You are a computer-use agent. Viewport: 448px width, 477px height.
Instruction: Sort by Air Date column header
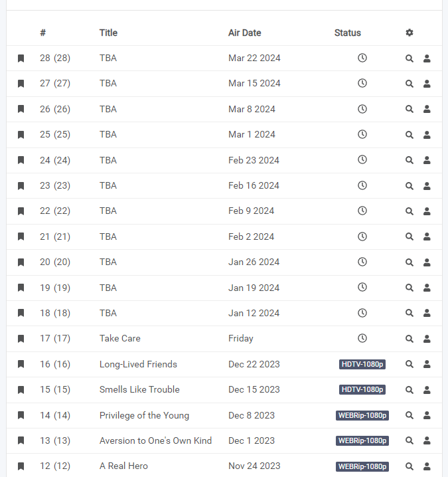point(245,33)
